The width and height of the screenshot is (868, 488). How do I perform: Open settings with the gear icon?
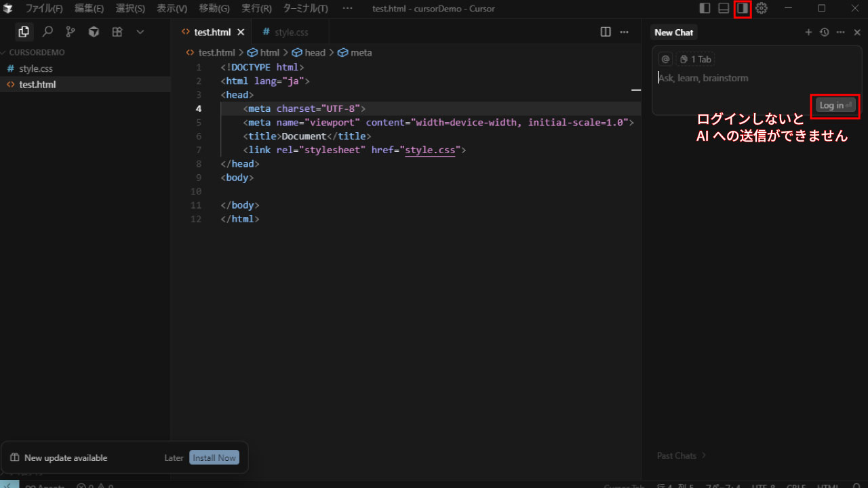[x=762, y=8]
